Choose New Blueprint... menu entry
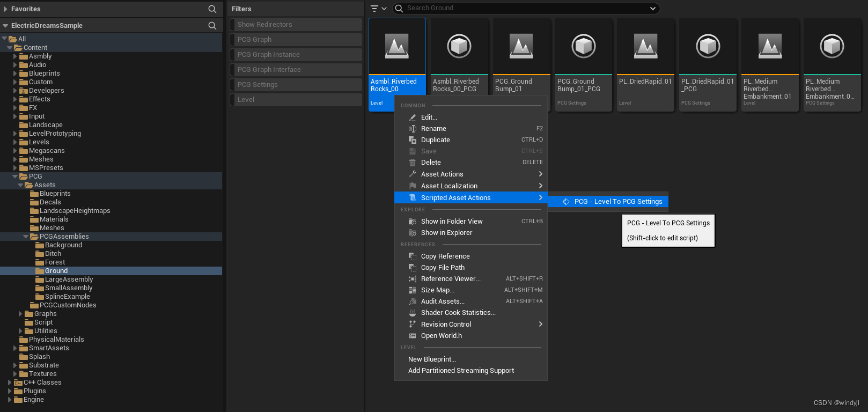 pos(471,359)
